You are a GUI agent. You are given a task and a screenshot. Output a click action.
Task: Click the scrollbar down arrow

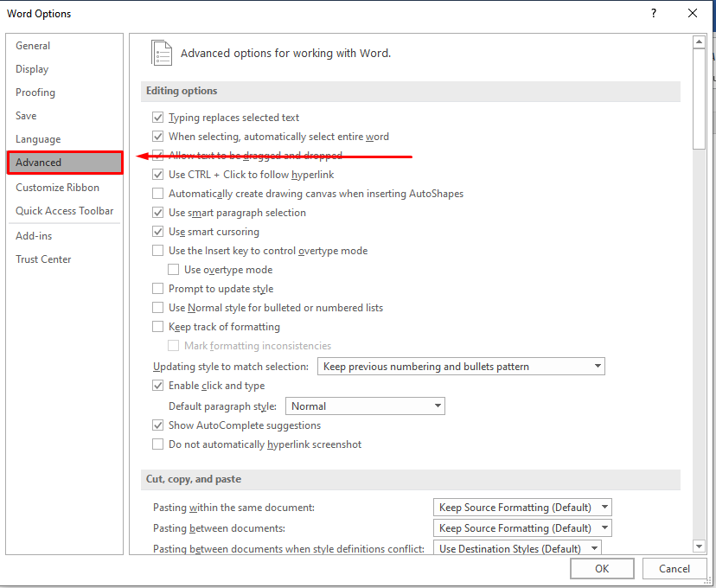tap(699, 546)
